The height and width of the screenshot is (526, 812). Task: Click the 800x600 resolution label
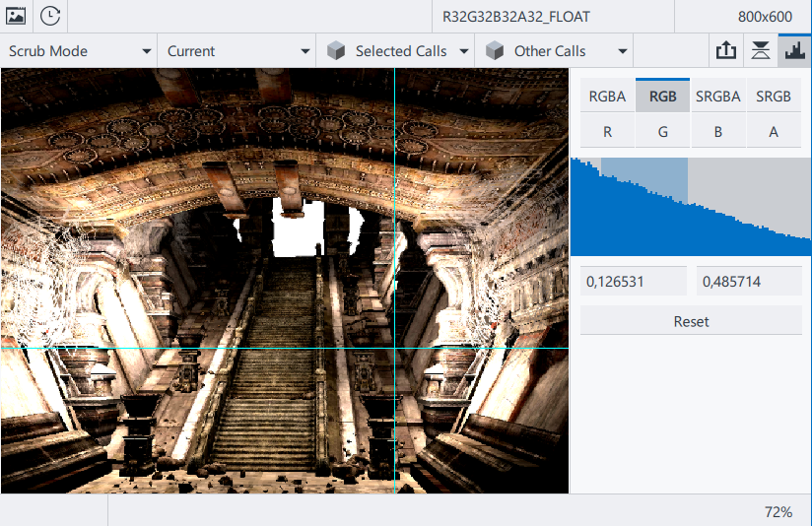[x=765, y=17]
